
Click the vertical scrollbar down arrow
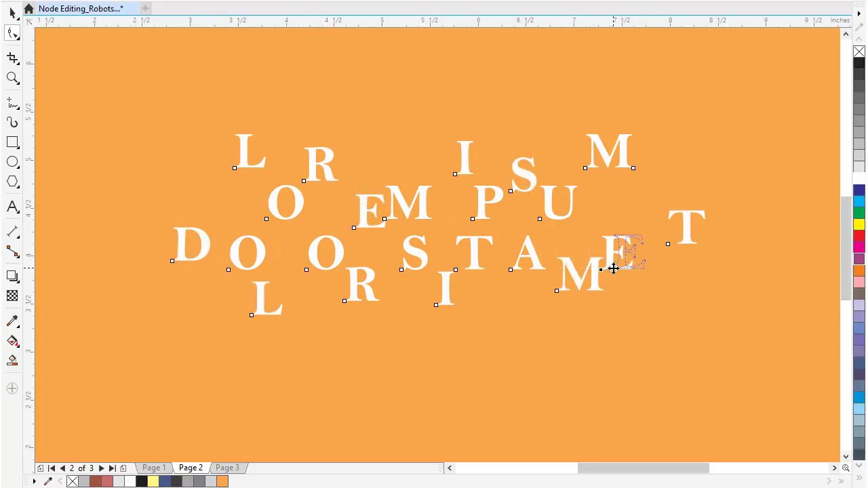click(846, 456)
